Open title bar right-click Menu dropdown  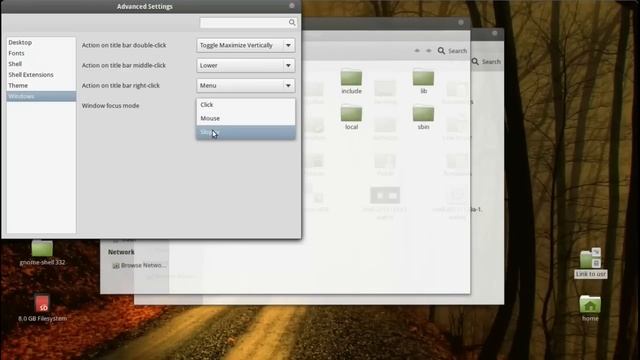coord(245,85)
